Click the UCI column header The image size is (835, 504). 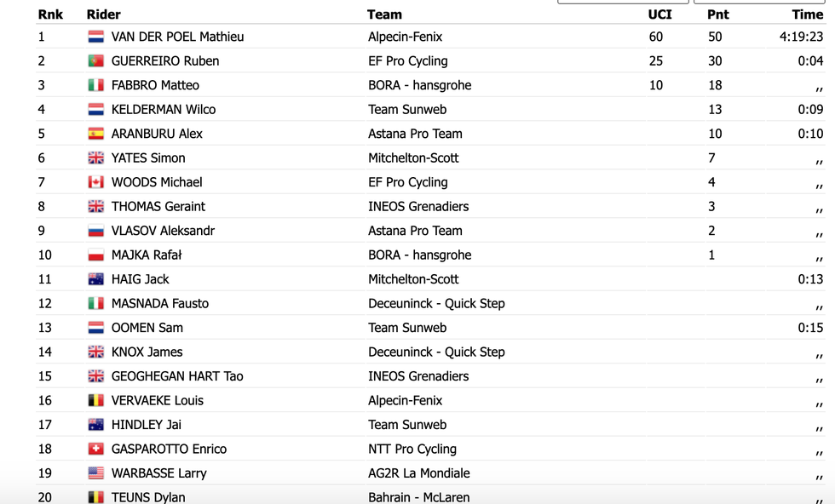tap(659, 14)
